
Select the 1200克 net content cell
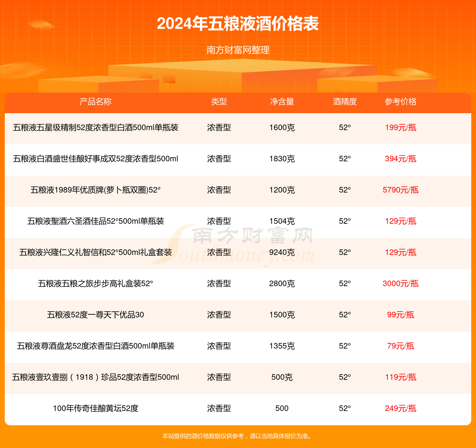(x=282, y=190)
